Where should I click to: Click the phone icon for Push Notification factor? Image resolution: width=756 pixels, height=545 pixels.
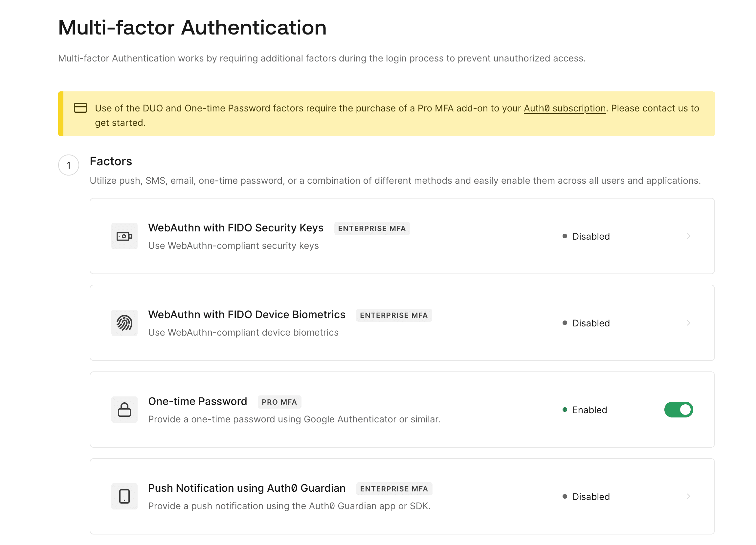coord(124,496)
